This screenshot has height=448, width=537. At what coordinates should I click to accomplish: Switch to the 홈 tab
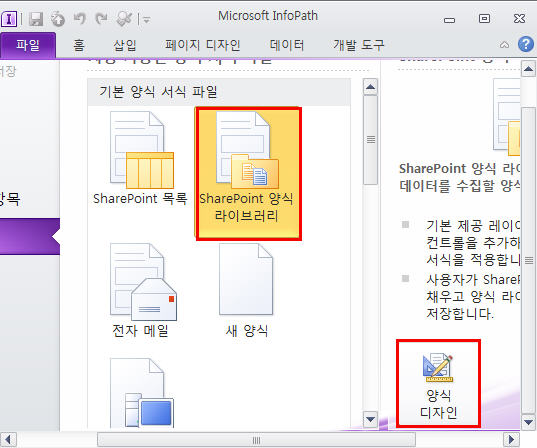click(x=79, y=45)
